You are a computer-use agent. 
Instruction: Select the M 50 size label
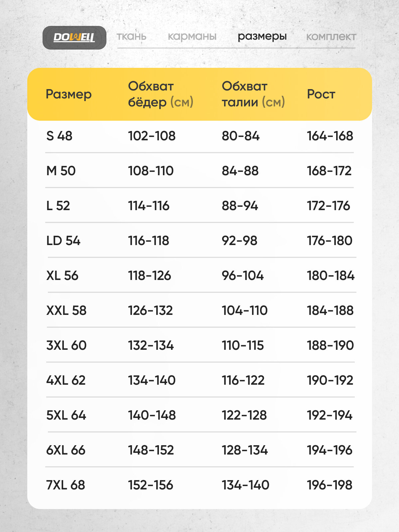(61, 171)
